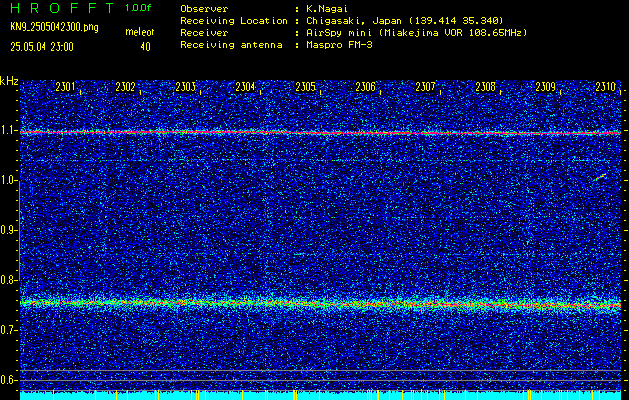This screenshot has width=629, height=400.
Task: Click the Observer label
Action: [x=204, y=8]
